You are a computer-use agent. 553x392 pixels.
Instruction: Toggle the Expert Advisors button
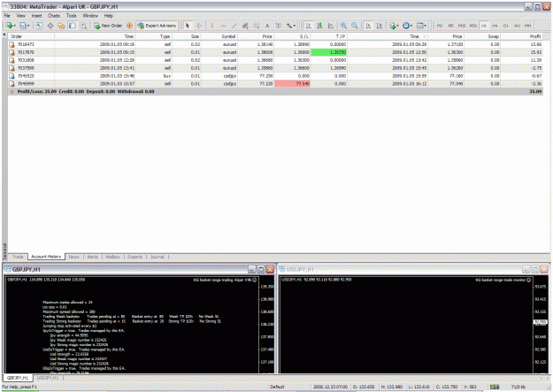(157, 26)
